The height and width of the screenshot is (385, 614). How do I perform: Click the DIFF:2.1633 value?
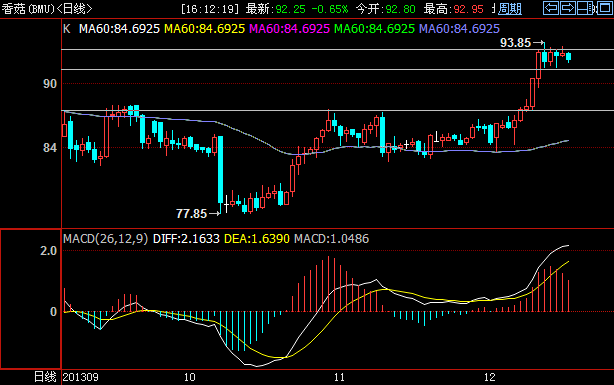186,239
